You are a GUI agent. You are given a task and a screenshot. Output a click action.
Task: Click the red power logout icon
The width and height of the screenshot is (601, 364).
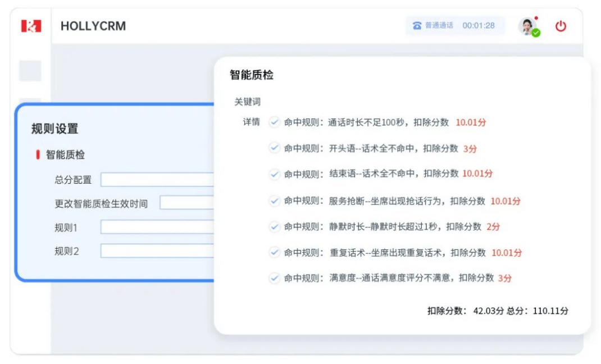561,26
